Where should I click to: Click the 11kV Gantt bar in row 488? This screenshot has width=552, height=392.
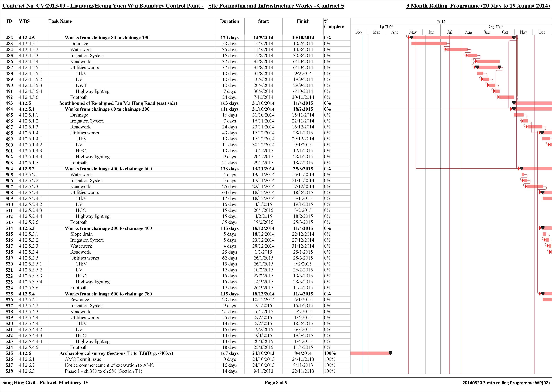tap(480, 73)
